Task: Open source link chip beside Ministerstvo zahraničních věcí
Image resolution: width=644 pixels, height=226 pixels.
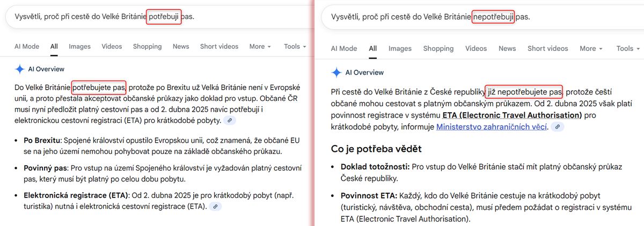Action: pos(558,127)
